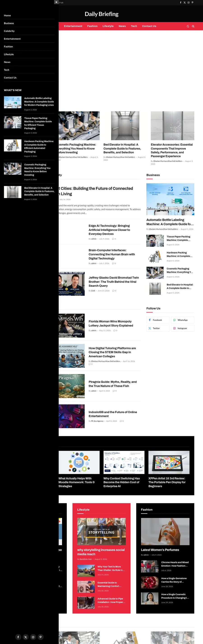Click the Facebook follow button
The image size is (203, 644).
(x=158, y=320)
